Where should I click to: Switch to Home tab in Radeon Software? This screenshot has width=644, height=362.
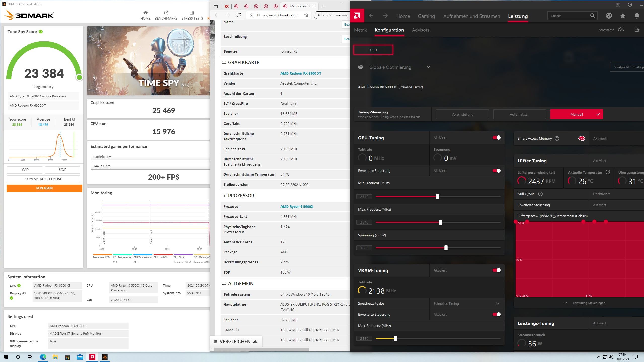[x=403, y=16]
